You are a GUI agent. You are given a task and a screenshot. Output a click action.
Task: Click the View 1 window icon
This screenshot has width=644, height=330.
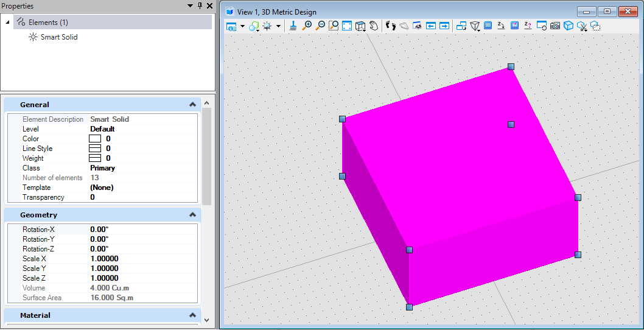(x=230, y=12)
